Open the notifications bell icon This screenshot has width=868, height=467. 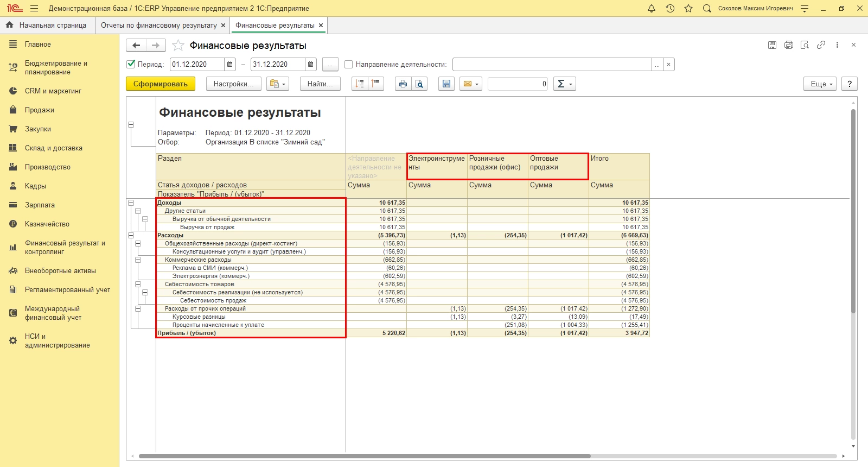pos(652,8)
